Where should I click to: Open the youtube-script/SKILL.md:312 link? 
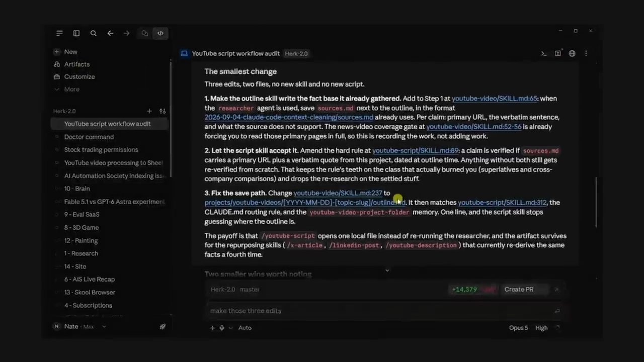point(502,203)
